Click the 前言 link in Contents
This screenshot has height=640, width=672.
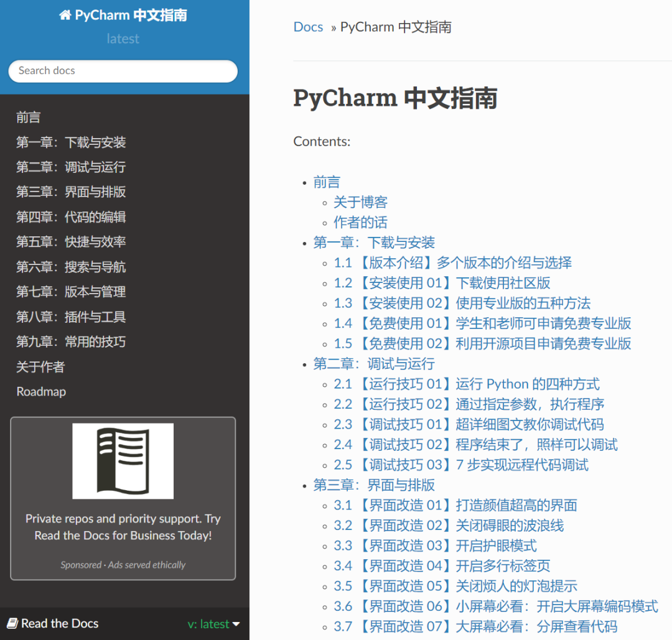coord(327,182)
